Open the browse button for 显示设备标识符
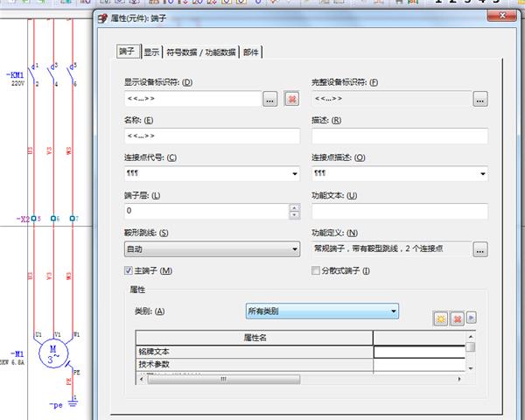 pos(270,100)
